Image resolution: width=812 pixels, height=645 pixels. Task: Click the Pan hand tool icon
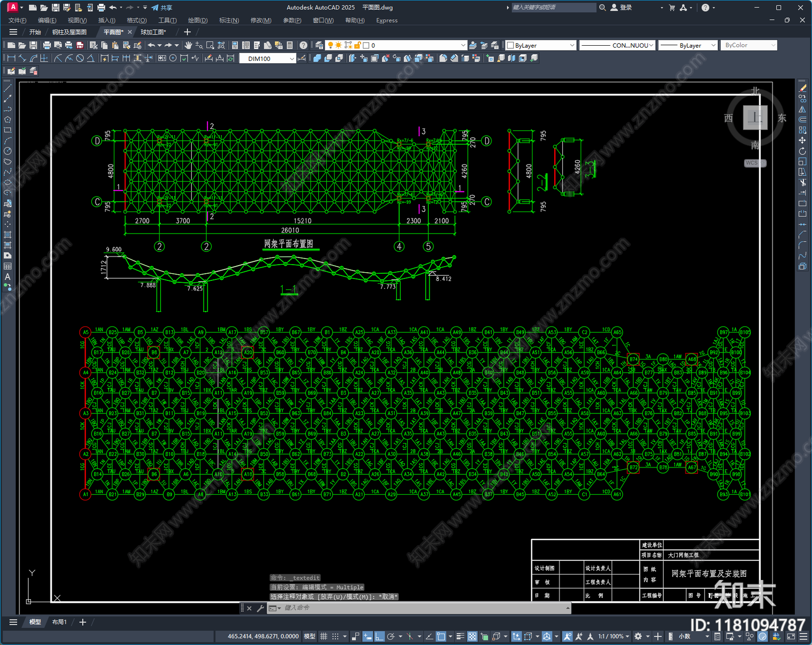[188, 45]
